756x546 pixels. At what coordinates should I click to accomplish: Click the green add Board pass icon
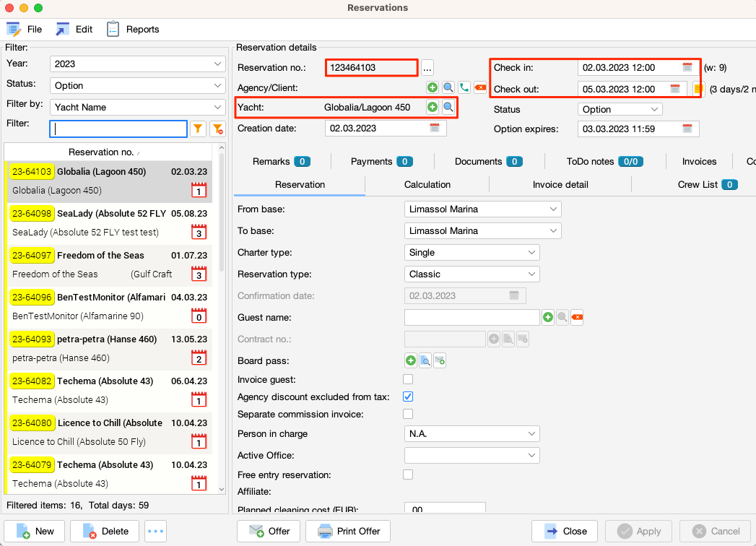pyautogui.click(x=411, y=360)
